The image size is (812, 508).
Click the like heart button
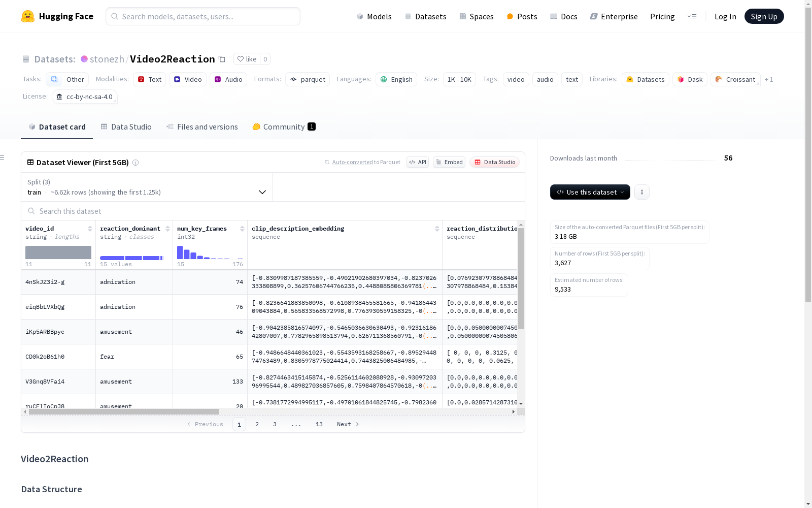[247, 59]
